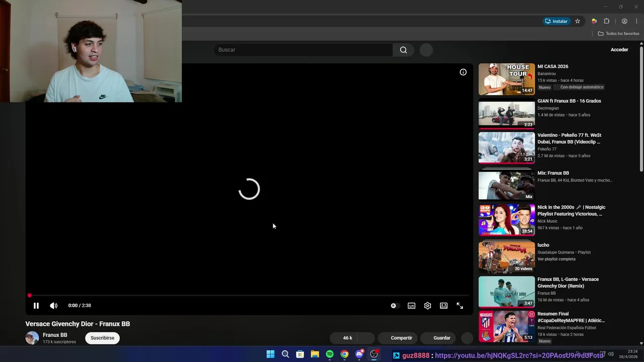Pause the video with the pause button
The image size is (644, 362).
pos(36,306)
